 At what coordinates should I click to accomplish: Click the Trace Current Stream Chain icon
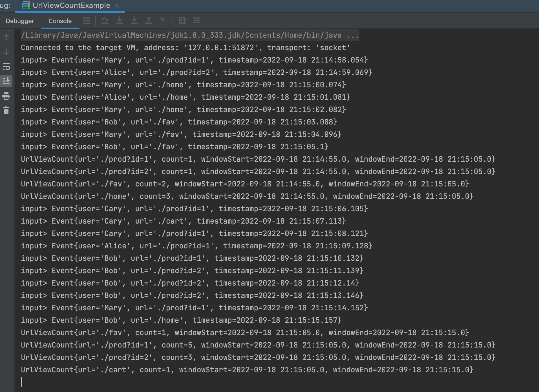pos(196,21)
